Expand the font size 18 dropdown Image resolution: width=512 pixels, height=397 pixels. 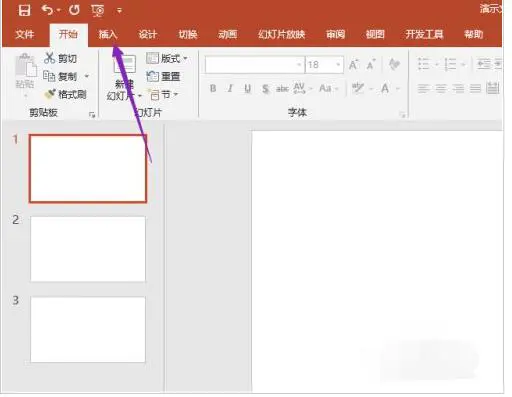[338, 65]
